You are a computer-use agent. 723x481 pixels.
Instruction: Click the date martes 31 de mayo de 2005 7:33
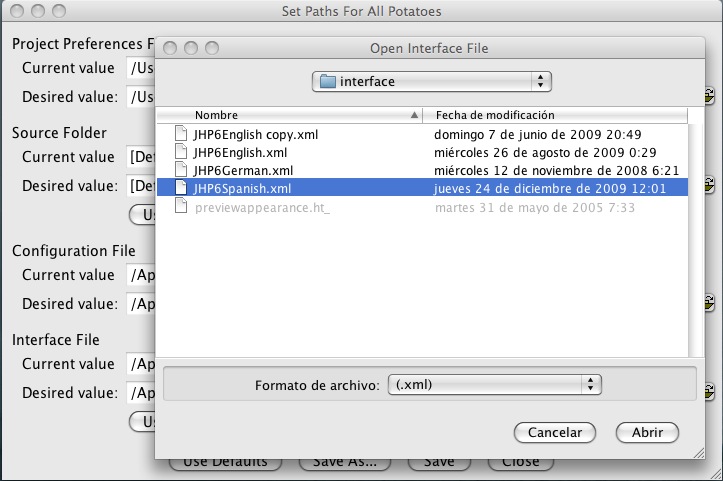coord(535,208)
